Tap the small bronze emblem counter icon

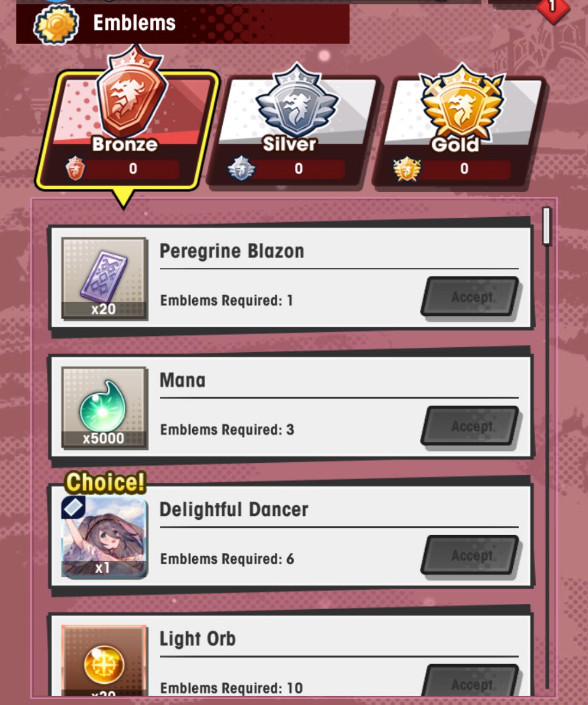click(x=75, y=168)
